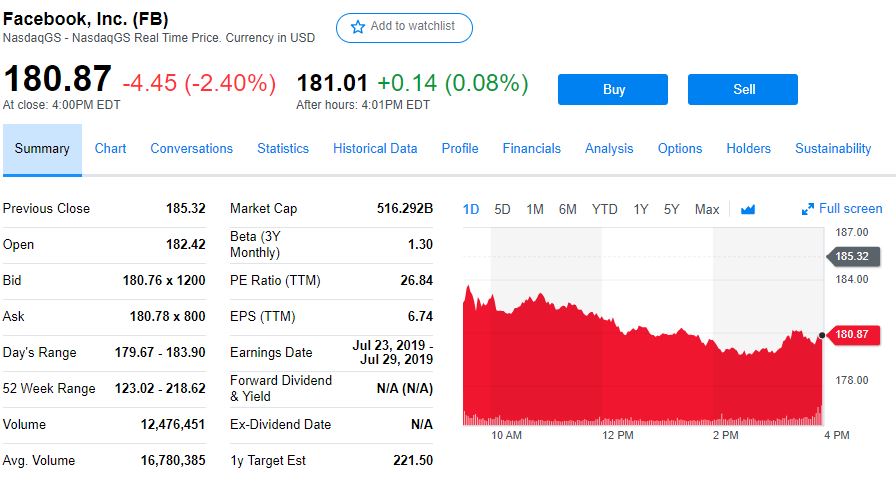Switch chart range to YTD
Viewport: 896px width, 482px height.
(604, 209)
